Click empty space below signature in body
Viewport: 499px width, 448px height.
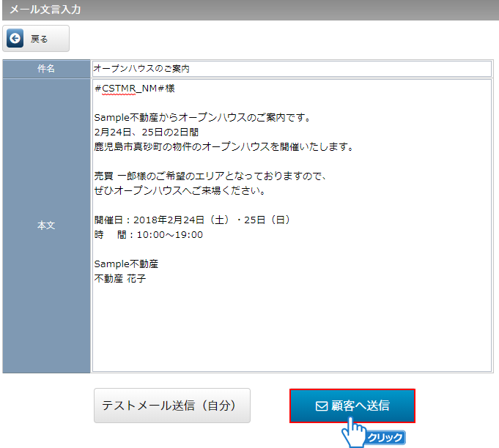(291, 329)
